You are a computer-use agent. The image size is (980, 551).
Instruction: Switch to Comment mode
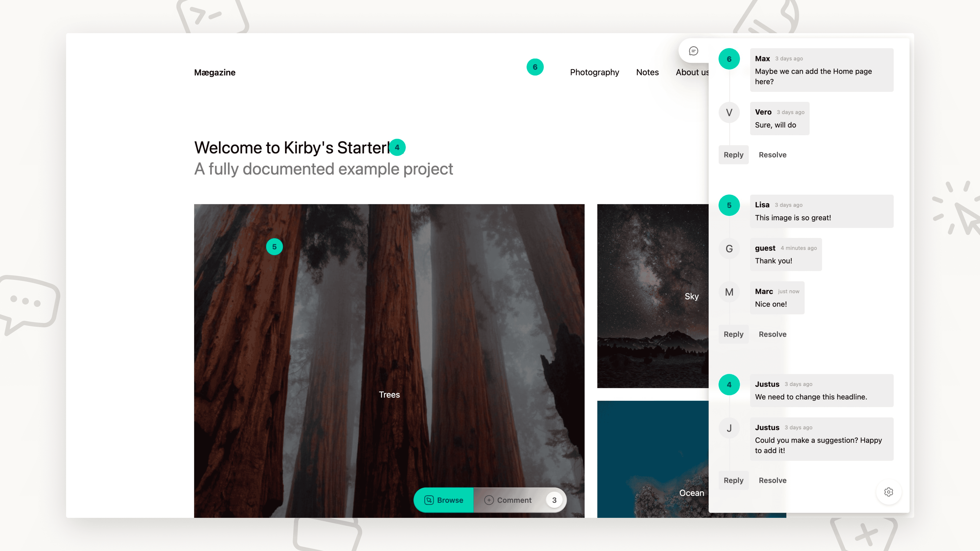point(508,500)
